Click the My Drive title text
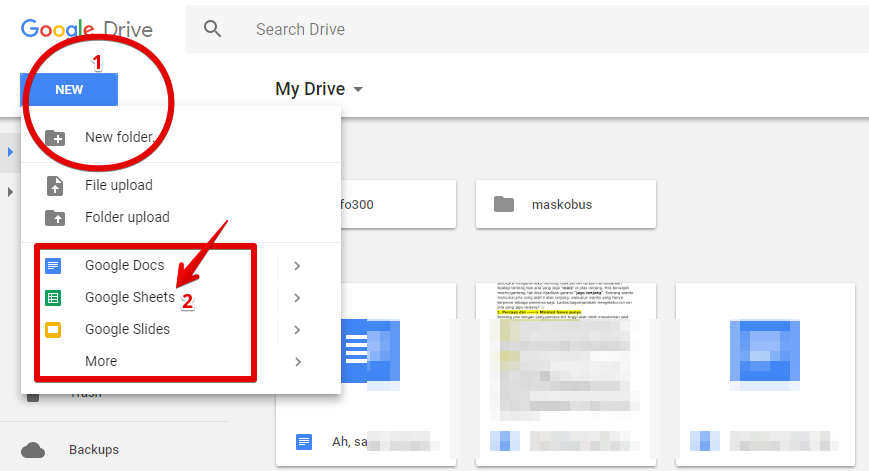 coord(310,89)
